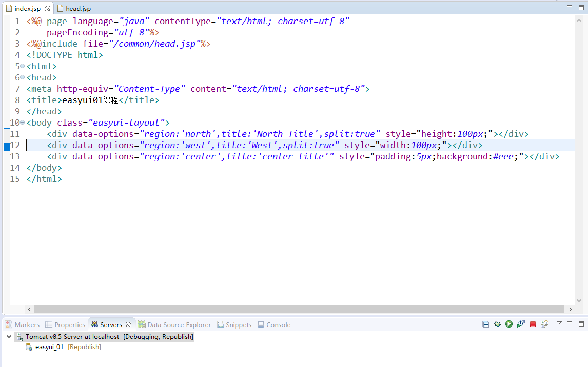Screen dimensions: 588x367
Task: Click the editor horizontal scrollbar thumb
Action: (x=299, y=309)
